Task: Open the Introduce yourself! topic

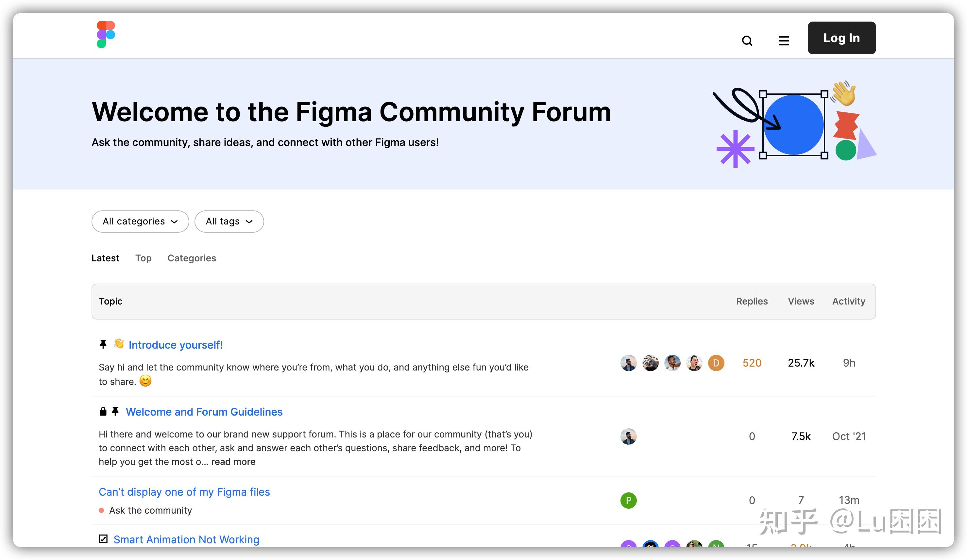Action: [175, 345]
